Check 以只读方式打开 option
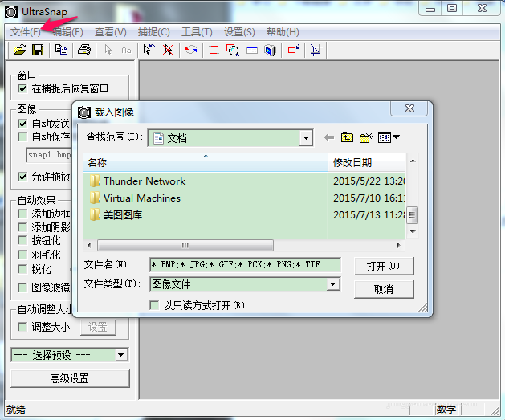This screenshot has width=505, height=420. coord(154,305)
